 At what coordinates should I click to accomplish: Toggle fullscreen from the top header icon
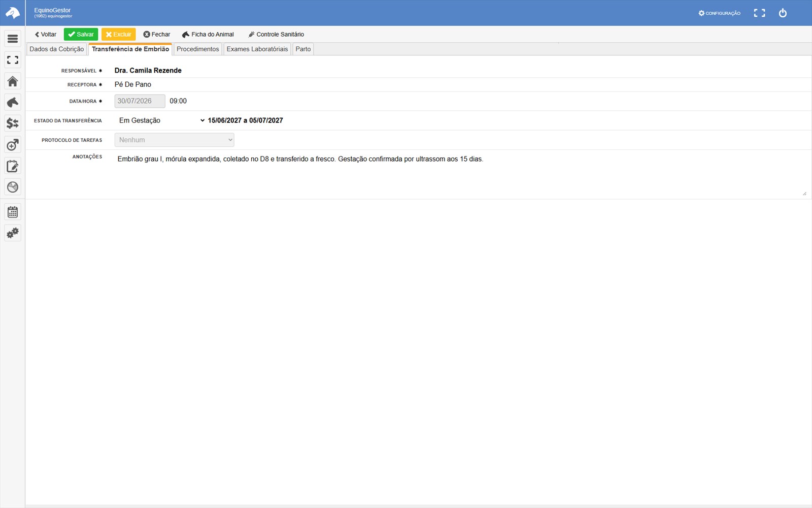point(759,13)
